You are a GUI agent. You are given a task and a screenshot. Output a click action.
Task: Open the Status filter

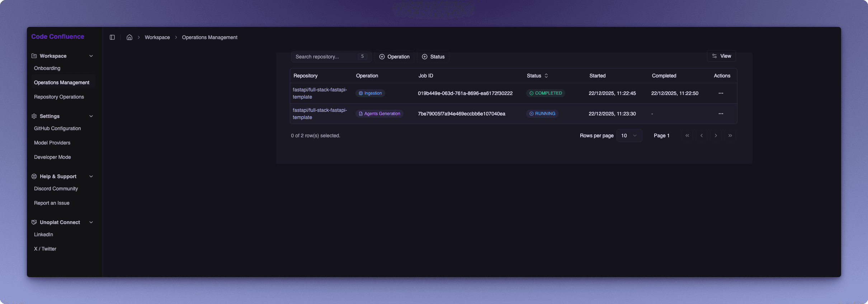point(433,57)
